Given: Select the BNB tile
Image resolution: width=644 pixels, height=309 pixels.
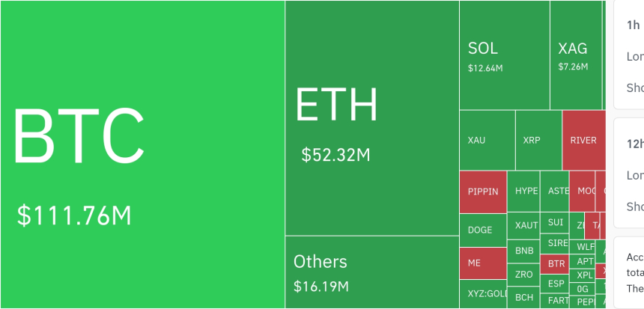Looking at the screenshot, I should (x=523, y=251).
